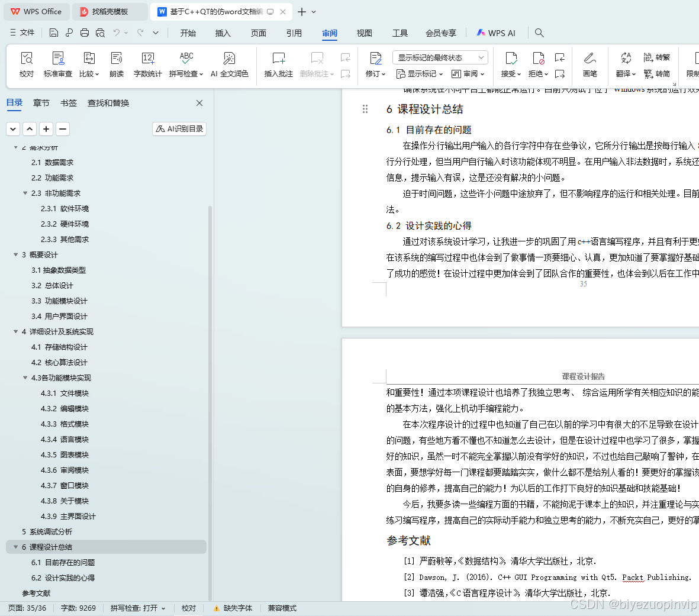Collapse the 6 课程设计总结 node
Image resolution: width=699 pixels, height=616 pixels.
(x=15, y=547)
